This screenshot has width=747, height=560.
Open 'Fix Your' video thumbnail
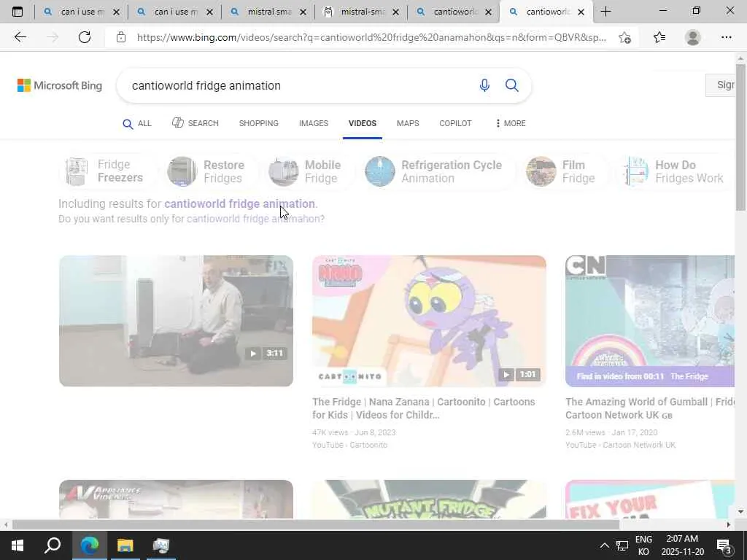650,499
